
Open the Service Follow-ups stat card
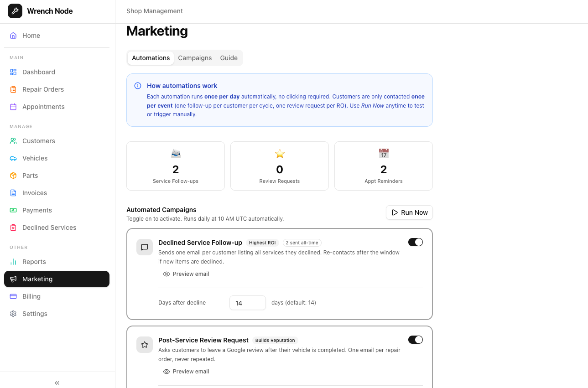click(x=176, y=166)
